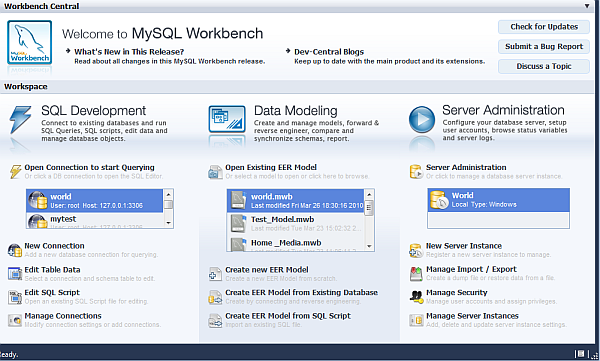The width and height of the screenshot is (600, 361).
Task: Click the New Connection link
Action: [54, 246]
